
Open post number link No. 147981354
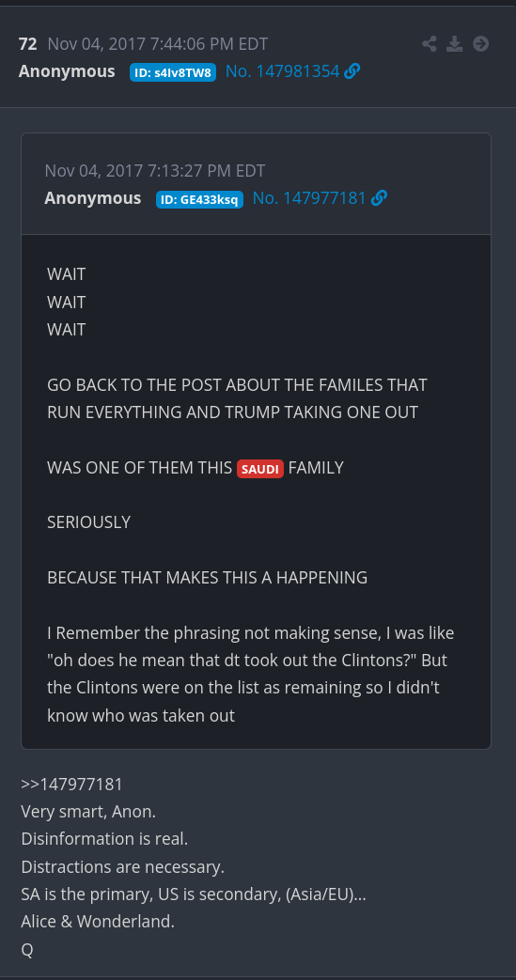click(282, 71)
